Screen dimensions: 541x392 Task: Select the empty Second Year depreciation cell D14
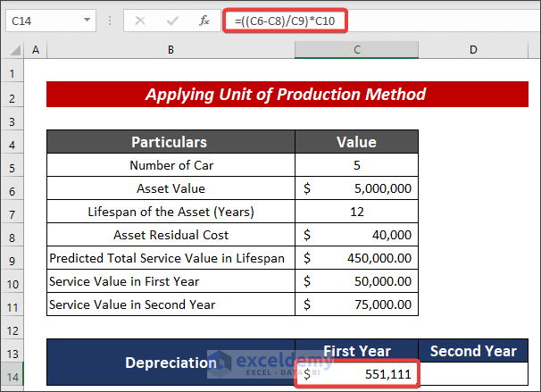473,374
